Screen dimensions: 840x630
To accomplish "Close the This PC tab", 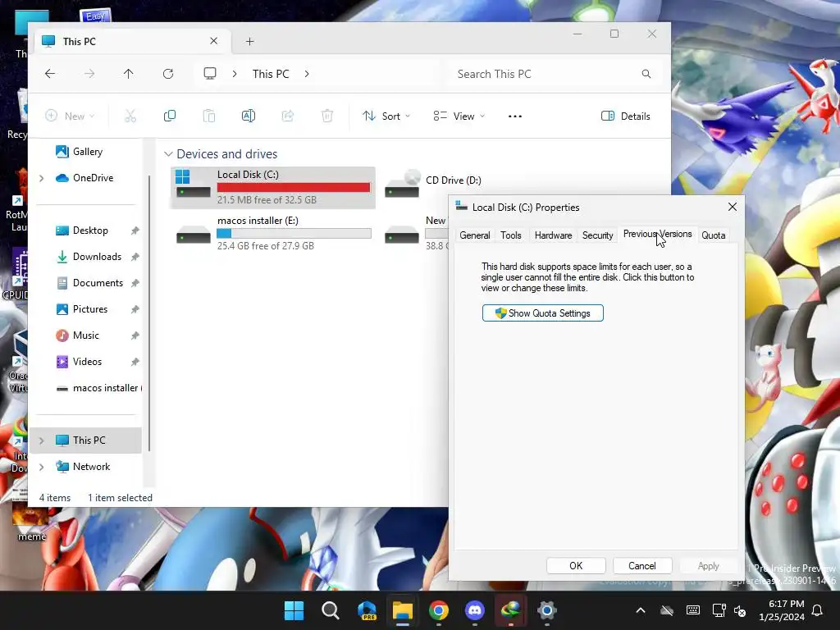I will click(214, 41).
